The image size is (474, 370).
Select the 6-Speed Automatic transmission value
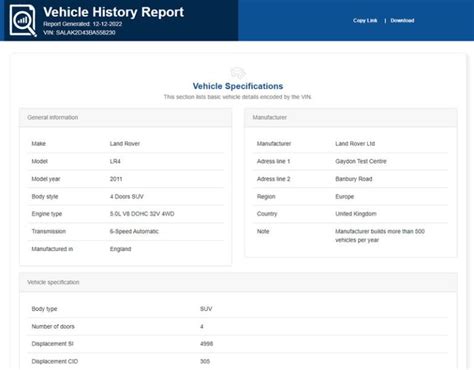pyautogui.click(x=134, y=231)
